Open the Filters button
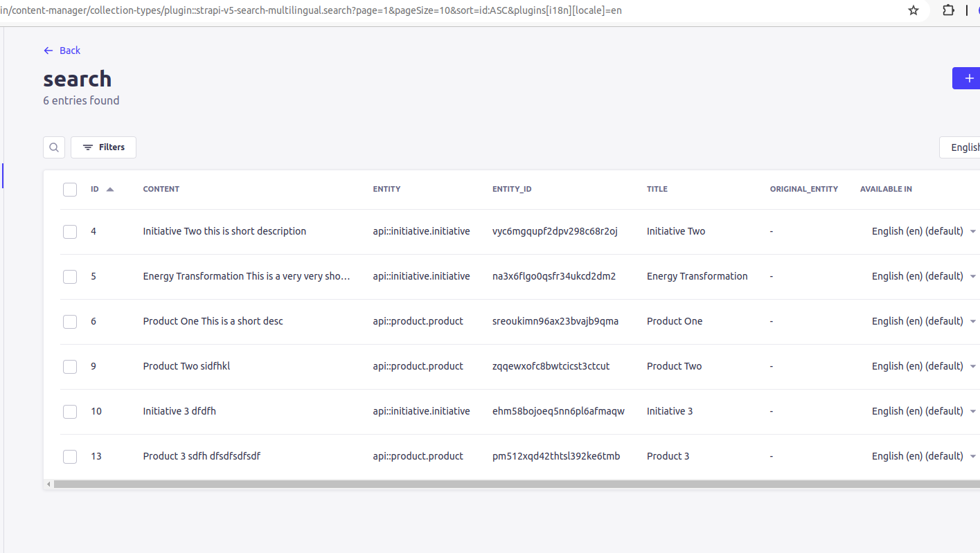The width and height of the screenshot is (980, 553). (x=103, y=147)
